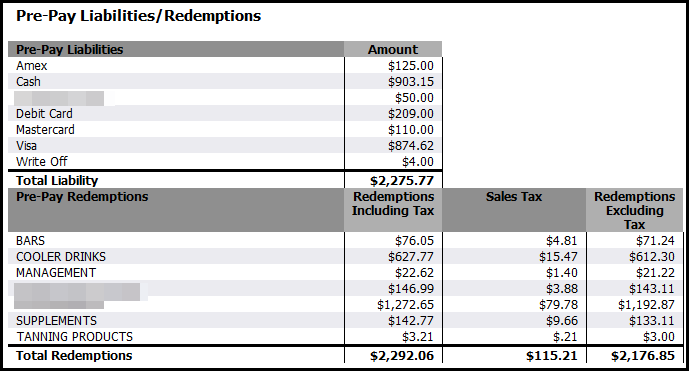This screenshot has width=689, height=371.
Task: Click the Sales Tax column header
Action: point(514,196)
